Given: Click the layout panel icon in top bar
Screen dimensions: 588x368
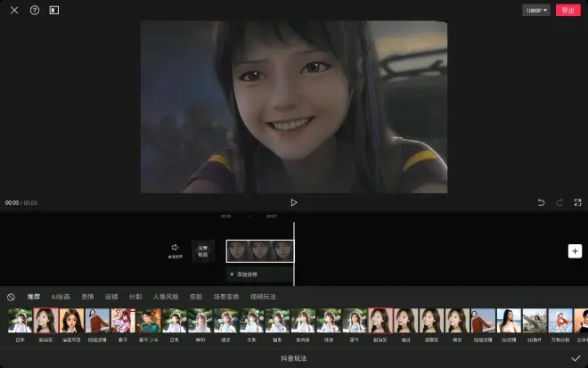Looking at the screenshot, I should pos(54,10).
